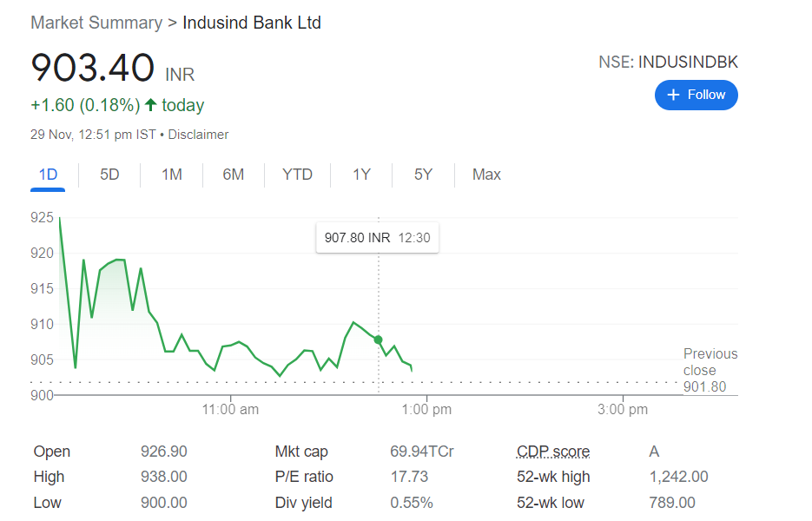
Task: Click the green chart marker at 12:30
Action: 378,340
